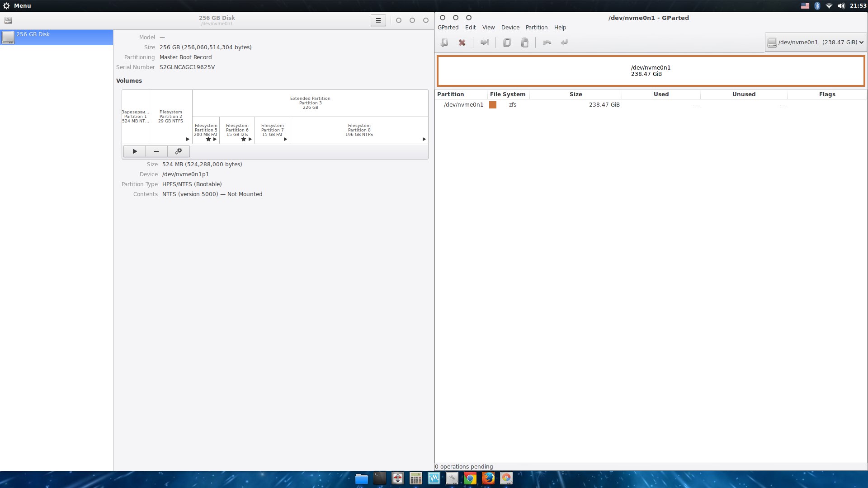Open the Disks hamburger menu button
Viewport: 868px width, 488px height.
[378, 20]
